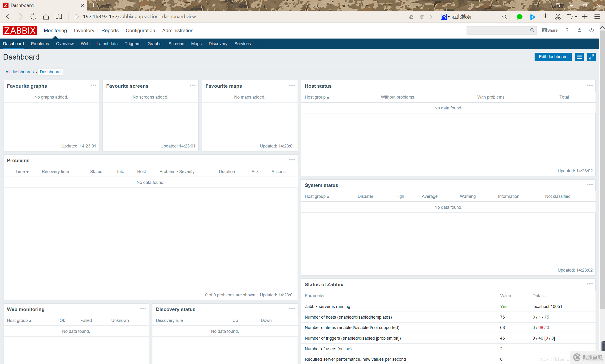This screenshot has height=364, width=605.
Task: Toggle fullscreen dashboard view icon
Action: pyautogui.click(x=591, y=57)
